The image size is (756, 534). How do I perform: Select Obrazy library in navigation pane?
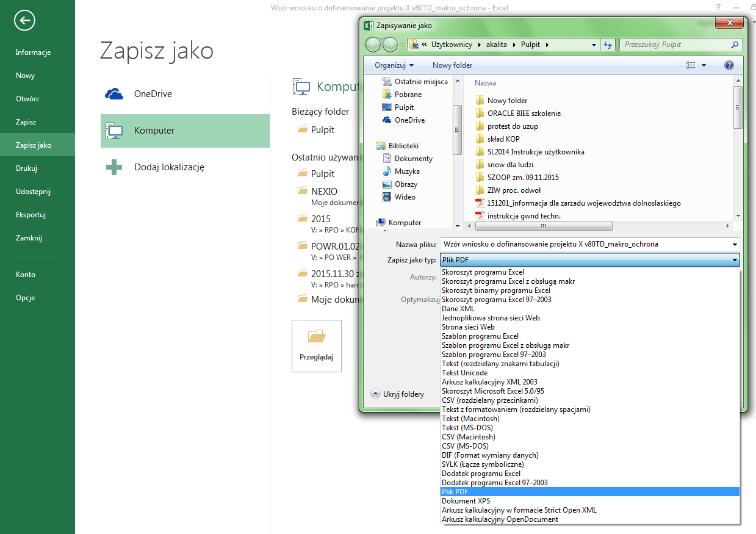pyautogui.click(x=399, y=184)
